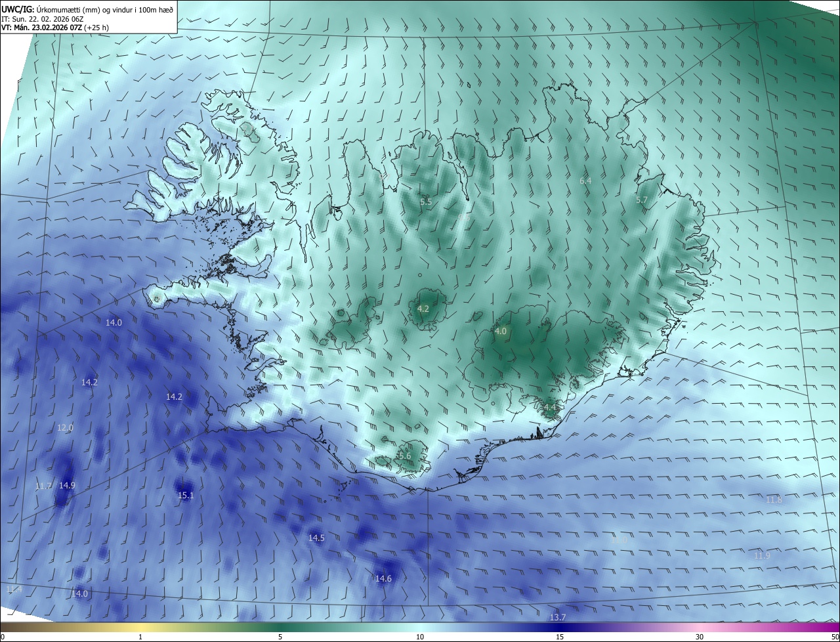The height and width of the screenshot is (642, 840).
Task: Click the 1 tick on the color scale
Action: tap(140, 637)
